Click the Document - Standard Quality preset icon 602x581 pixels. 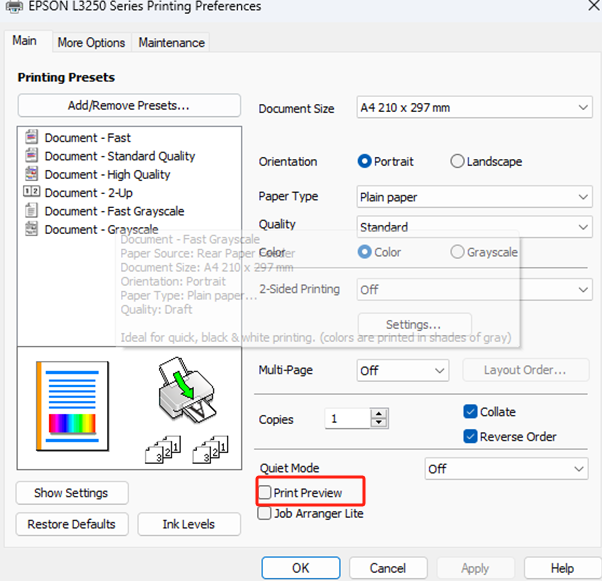(x=31, y=155)
